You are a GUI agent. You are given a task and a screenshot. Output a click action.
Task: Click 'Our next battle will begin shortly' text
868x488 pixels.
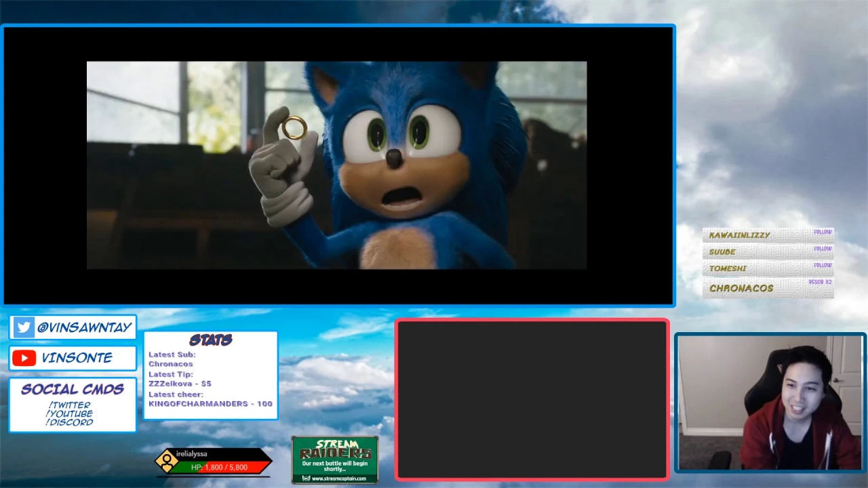[x=335, y=466]
